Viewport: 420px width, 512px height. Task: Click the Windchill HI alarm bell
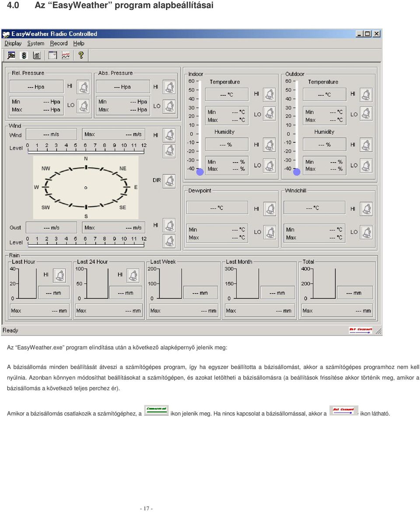pos(367,209)
